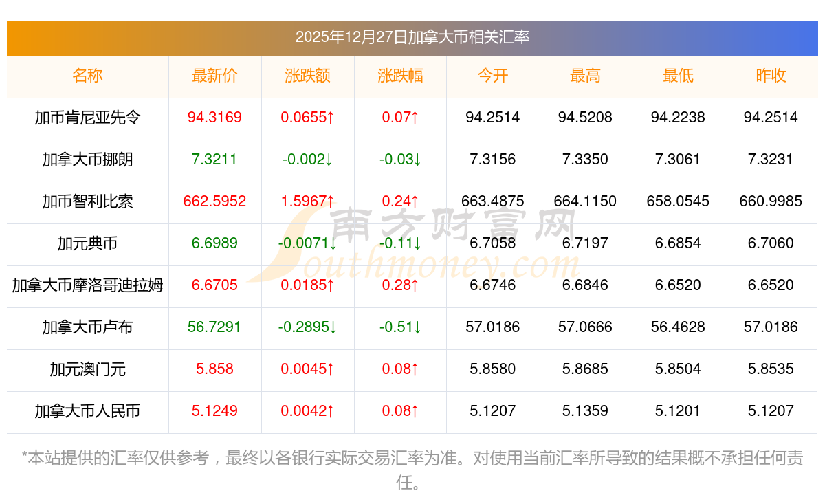Screen dimensions: 825x504
Task: Select latest price 662.5952
Action: point(214,201)
